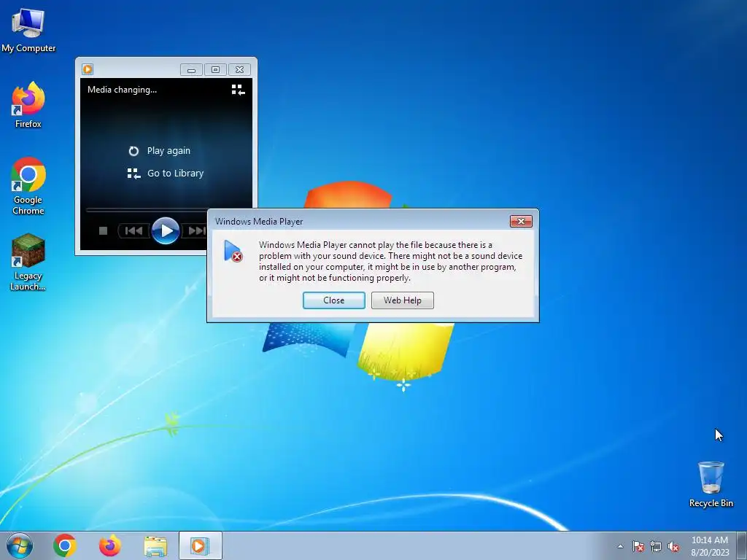Click the 'Windows Media Player' dialog title
Image resolution: width=747 pixels, height=560 pixels.
coord(259,222)
